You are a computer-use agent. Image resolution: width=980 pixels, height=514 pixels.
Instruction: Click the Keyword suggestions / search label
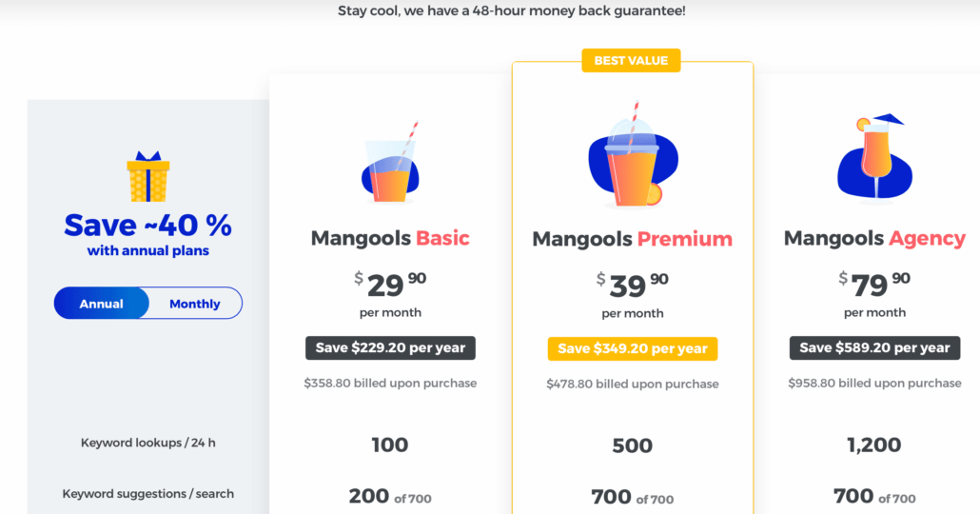pos(148,493)
